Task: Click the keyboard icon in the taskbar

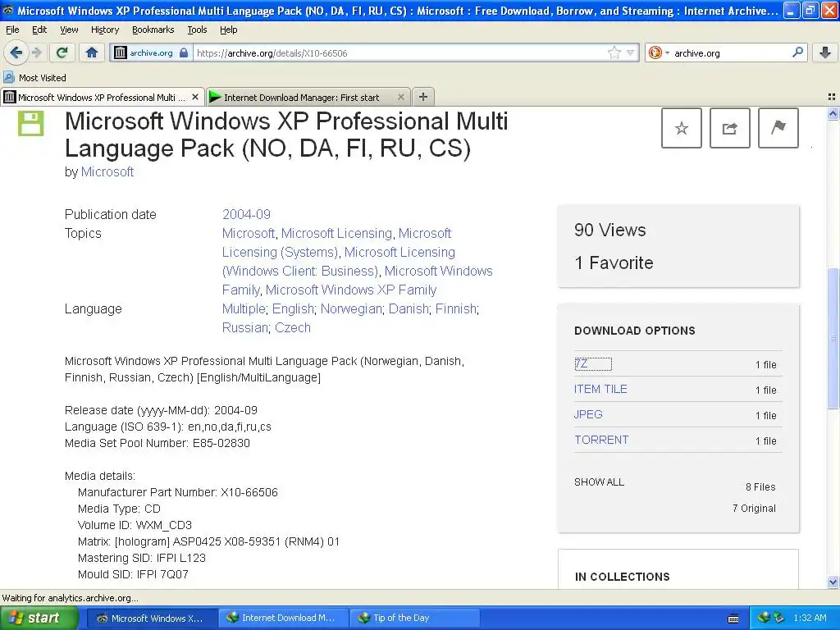Action: click(733, 619)
